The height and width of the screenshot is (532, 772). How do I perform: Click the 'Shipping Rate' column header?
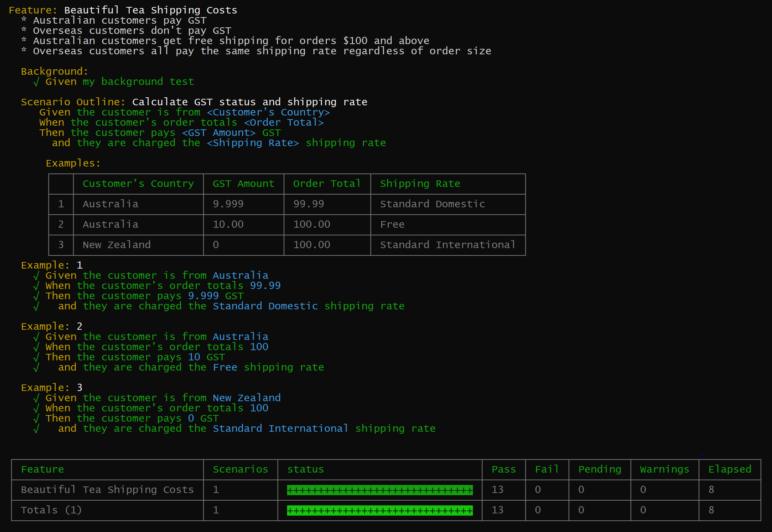[420, 184]
